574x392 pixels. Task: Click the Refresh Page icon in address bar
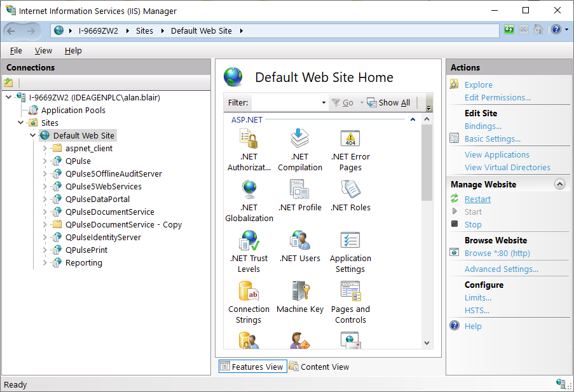coord(509,29)
